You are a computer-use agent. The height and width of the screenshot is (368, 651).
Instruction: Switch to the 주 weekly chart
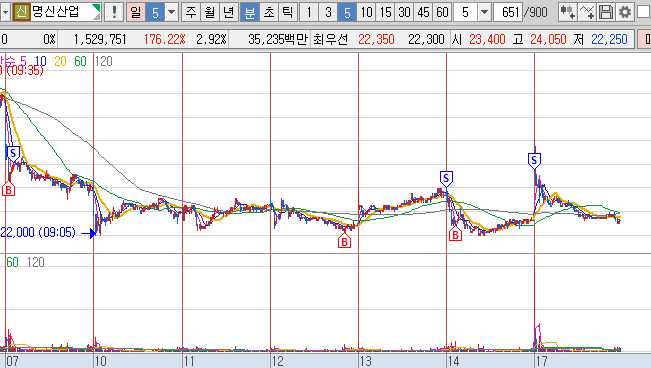(191, 12)
